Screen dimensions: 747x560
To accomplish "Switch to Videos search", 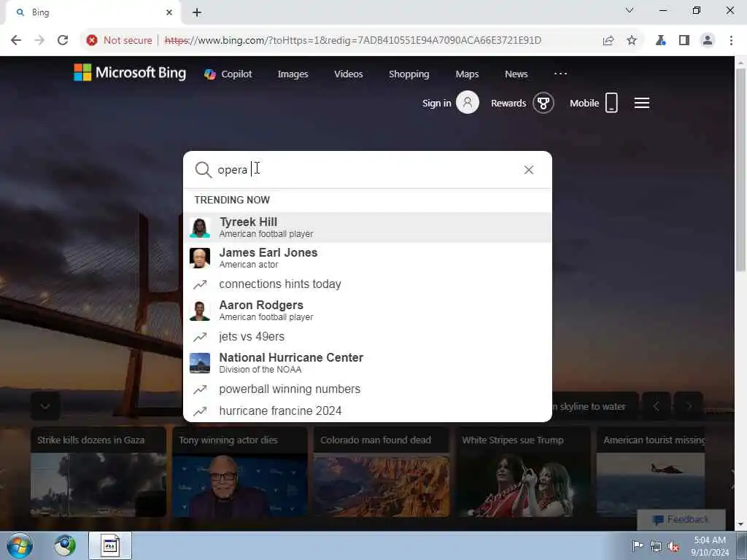I will 349,74.
